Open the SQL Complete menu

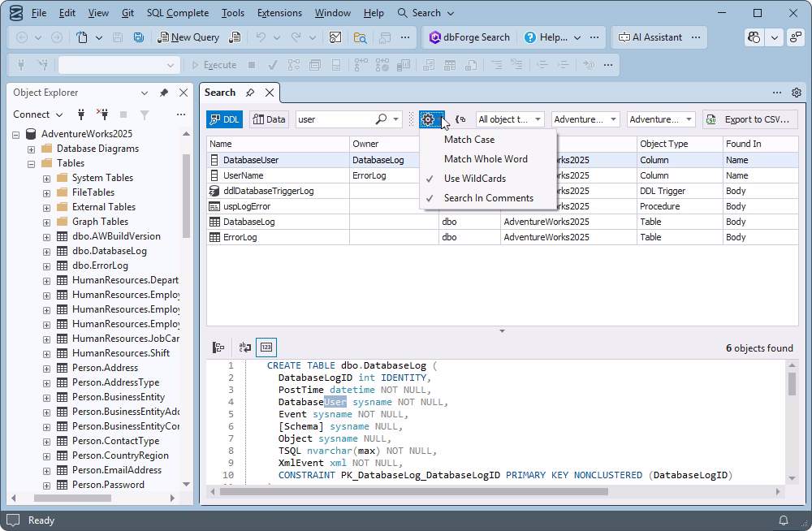click(x=178, y=12)
